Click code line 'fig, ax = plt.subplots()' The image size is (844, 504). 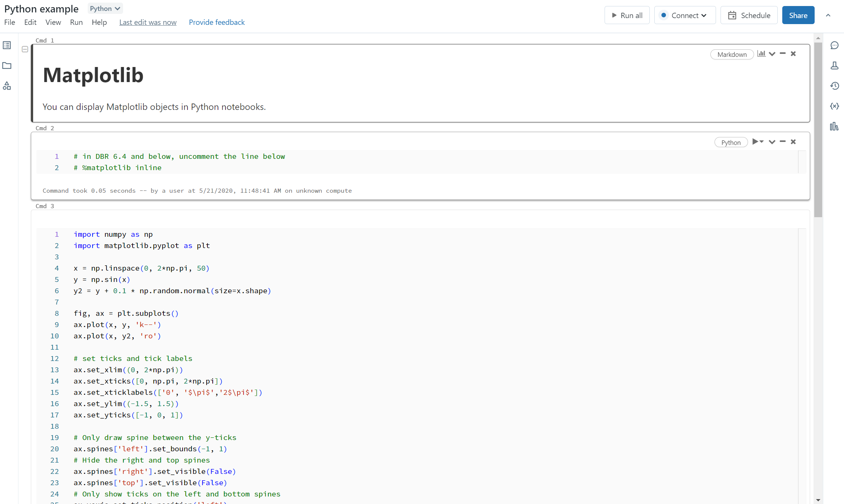coord(126,314)
